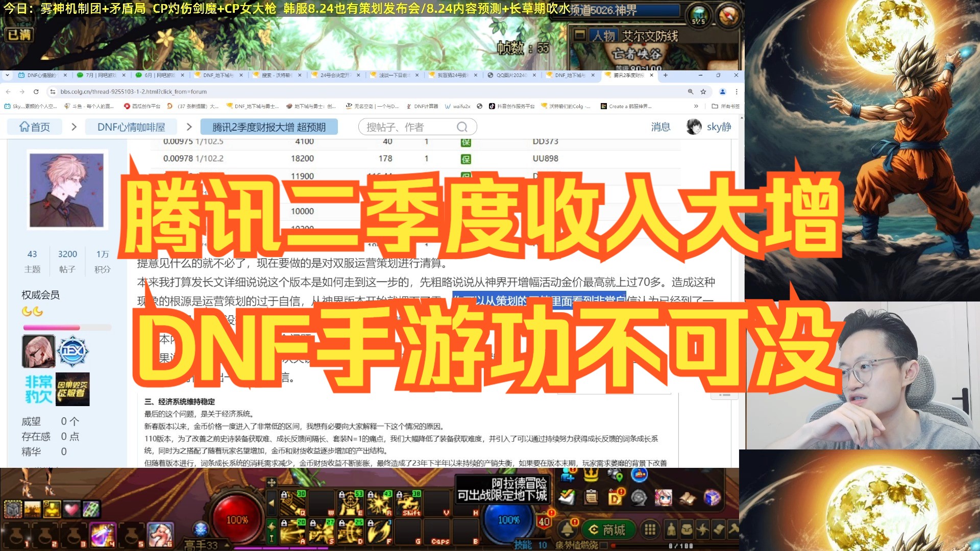Screen dimensions: 980x551
Task: Show more bookmarks with the double chevron
Action: [696, 106]
